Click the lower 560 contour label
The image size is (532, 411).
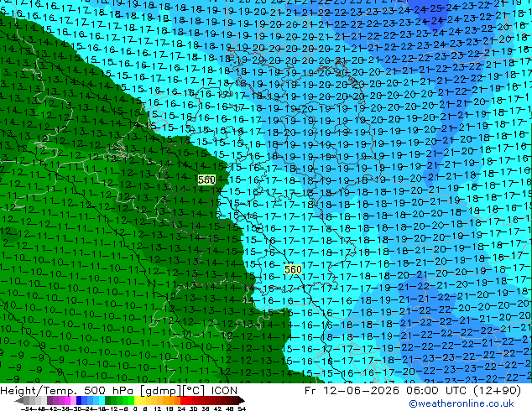coord(293,269)
